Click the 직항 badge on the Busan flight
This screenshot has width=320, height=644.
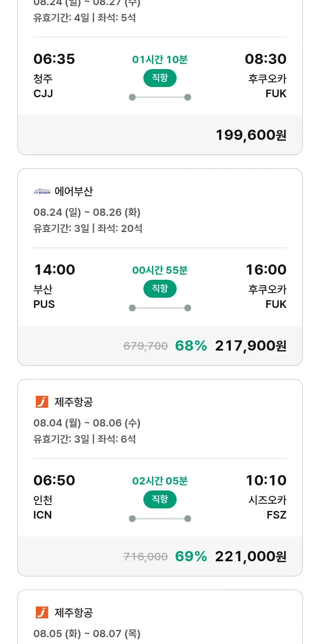point(160,289)
